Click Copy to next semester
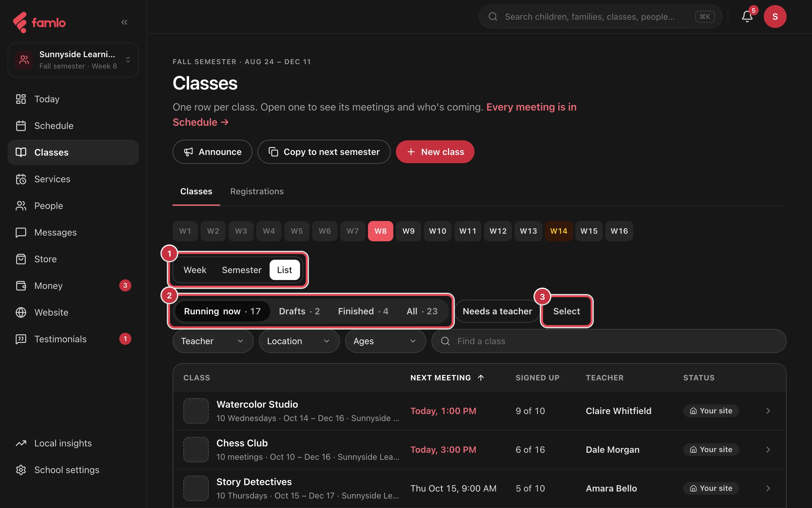This screenshot has width=812, height=508. (x=324, y=152)
